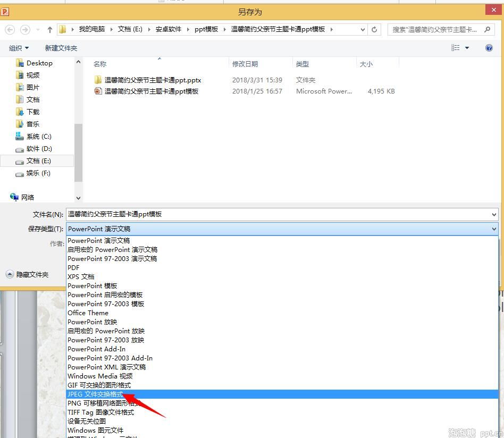Refresh the current folder listing
The width and height of the screenshot is (504, 438).
tap(374, 30)
